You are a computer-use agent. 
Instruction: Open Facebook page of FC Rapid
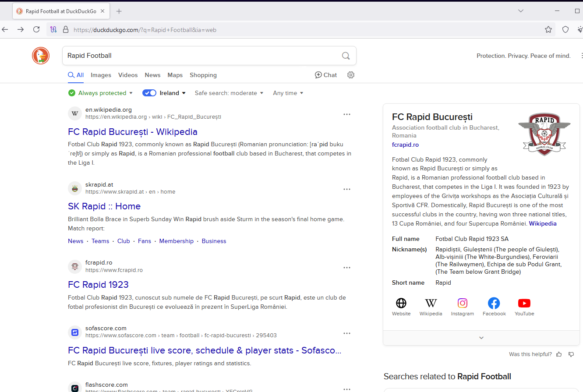click(x=494, y=307)
